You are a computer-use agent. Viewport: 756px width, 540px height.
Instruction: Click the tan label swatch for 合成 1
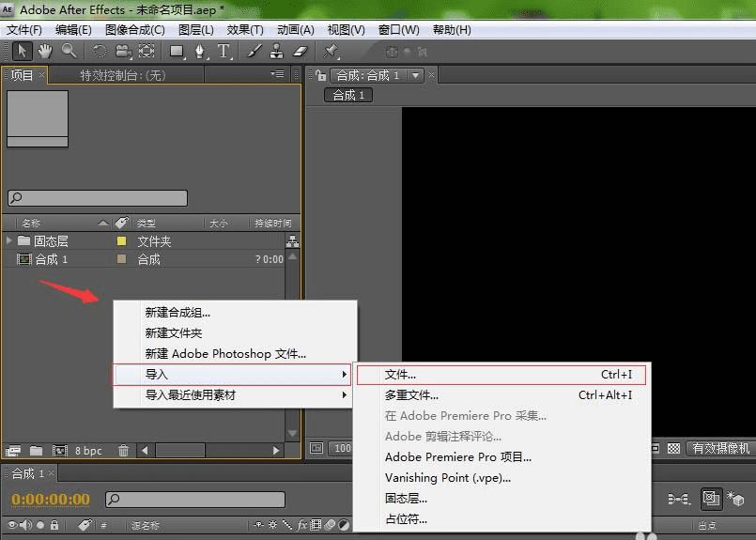121,259
